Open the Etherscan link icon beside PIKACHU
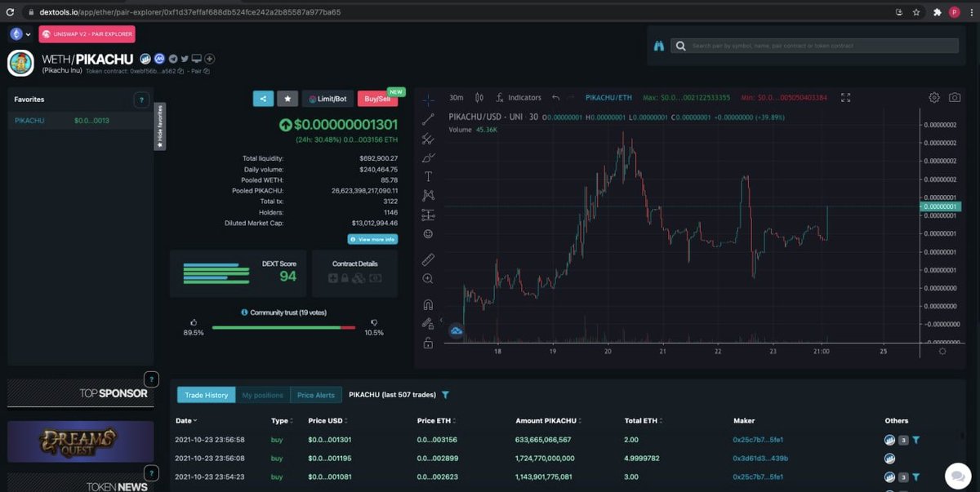 tap(145, 59)
